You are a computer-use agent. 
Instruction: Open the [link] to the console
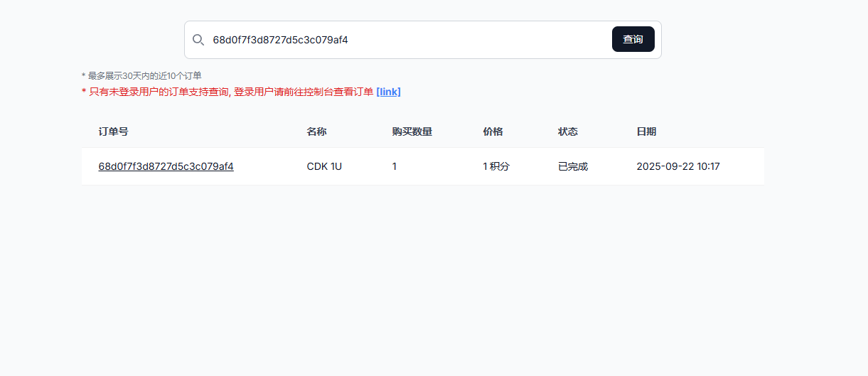click(x=388, y=92)
